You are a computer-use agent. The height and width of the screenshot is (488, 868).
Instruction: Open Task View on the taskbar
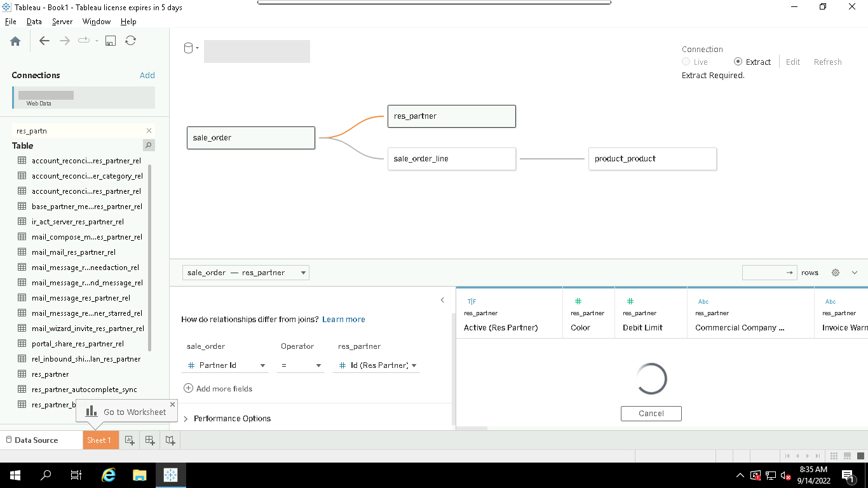click(x=76, y=475)
